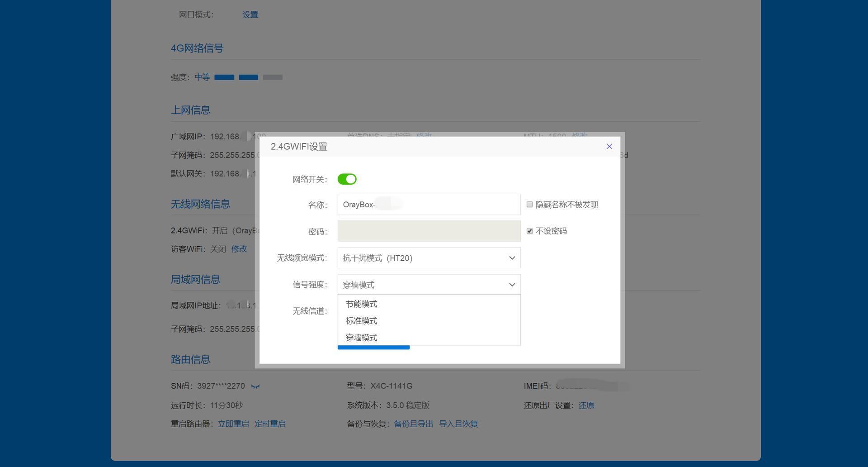Close the 2.4GWIFI设置 dialog
The height and width of the screenshot is (467, 868).
tap(609, 146)
